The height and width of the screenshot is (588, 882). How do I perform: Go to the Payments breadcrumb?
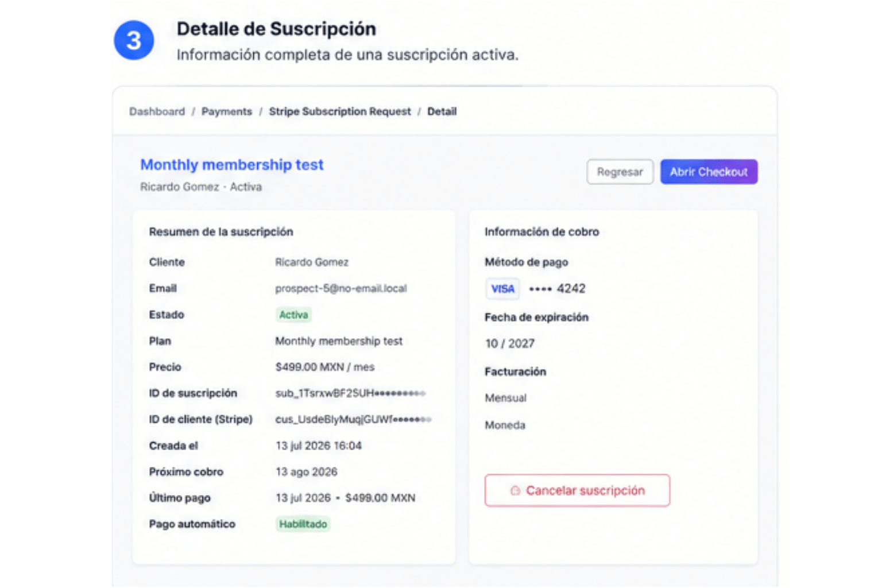[227, 111]
